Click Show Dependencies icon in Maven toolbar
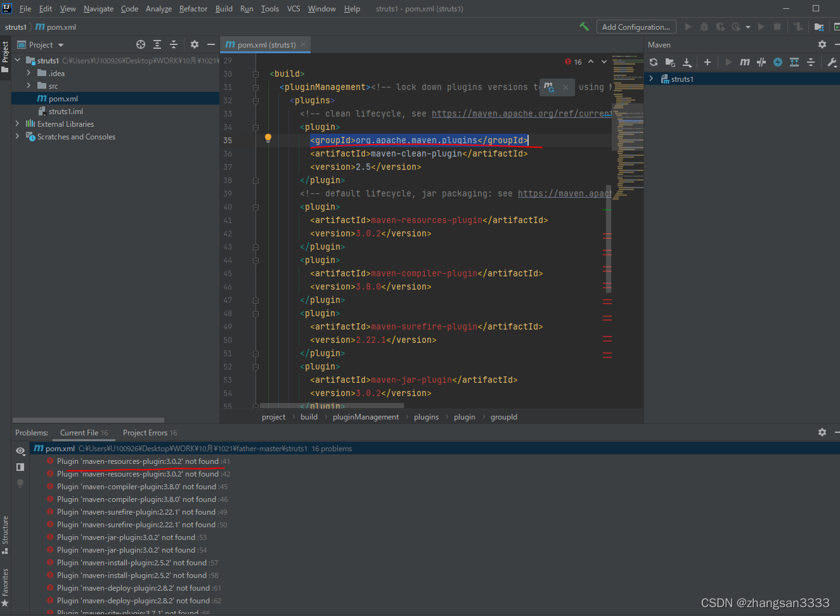 click(x=794, y=62)
